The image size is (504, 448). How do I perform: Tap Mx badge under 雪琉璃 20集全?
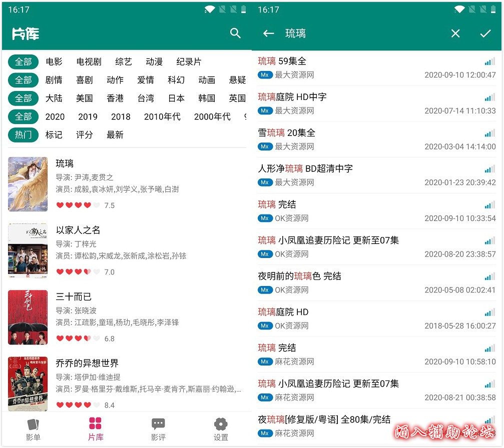[x=265, y=146]
